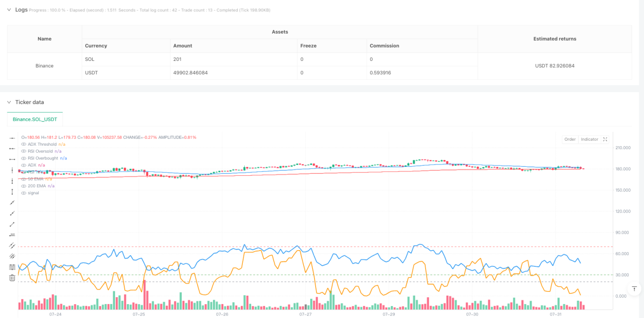Open the Indicator button menu
The width and height of the screenshot is (644, 318).
pyautogui.click(x=590, y=139)
